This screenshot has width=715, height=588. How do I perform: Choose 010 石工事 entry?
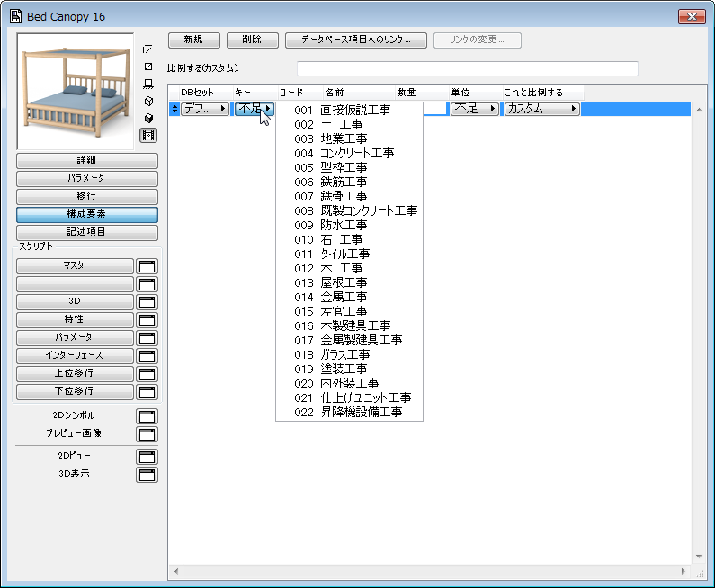coord(349,239)
